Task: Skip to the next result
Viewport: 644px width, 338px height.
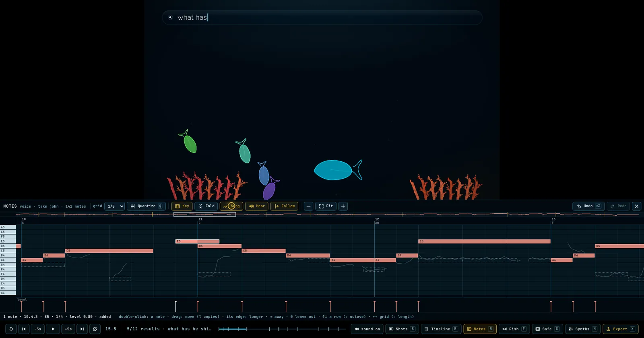Action: 82,329
